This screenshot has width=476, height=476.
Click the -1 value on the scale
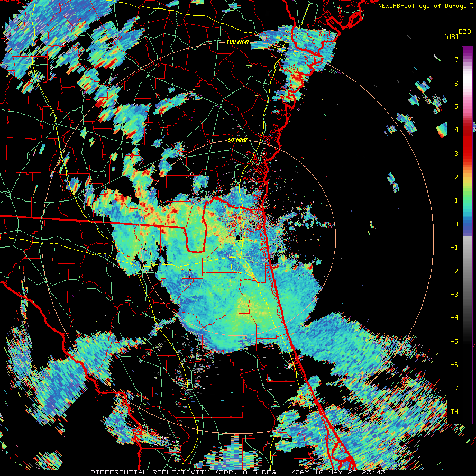pyautogui.click(x=454, y=248)
